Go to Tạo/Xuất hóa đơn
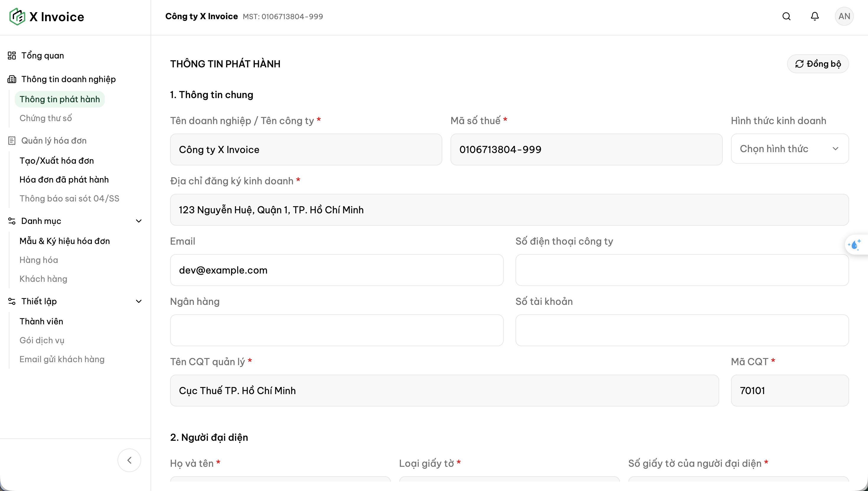 click(57, 160)
